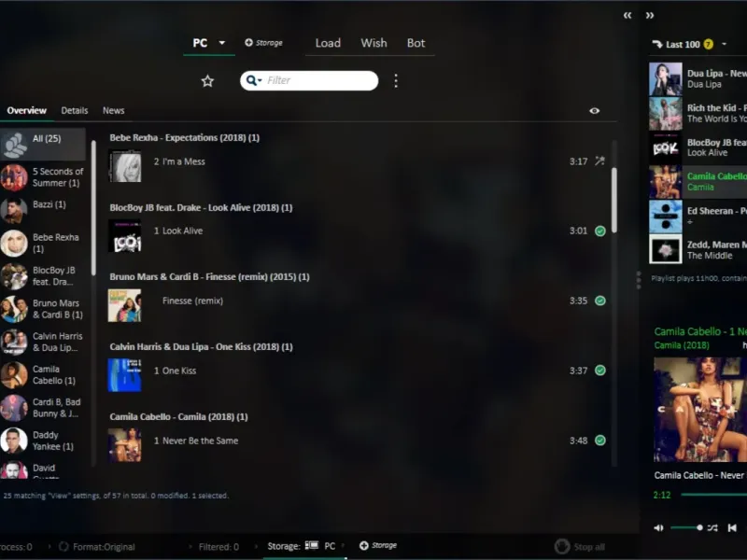Click the I'm a Mess album thumbnail

coord(125,166)
